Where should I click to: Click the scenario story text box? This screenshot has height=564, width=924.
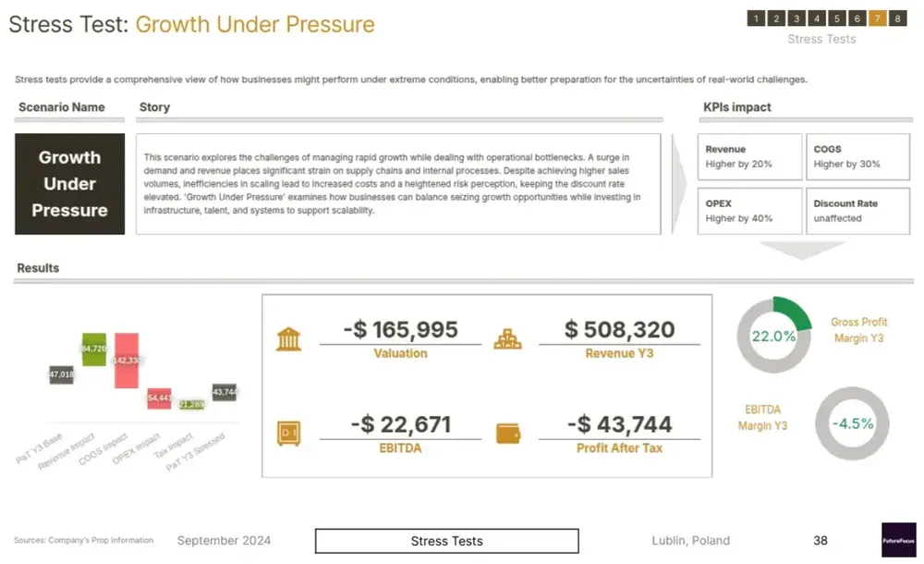coord(398,184)
